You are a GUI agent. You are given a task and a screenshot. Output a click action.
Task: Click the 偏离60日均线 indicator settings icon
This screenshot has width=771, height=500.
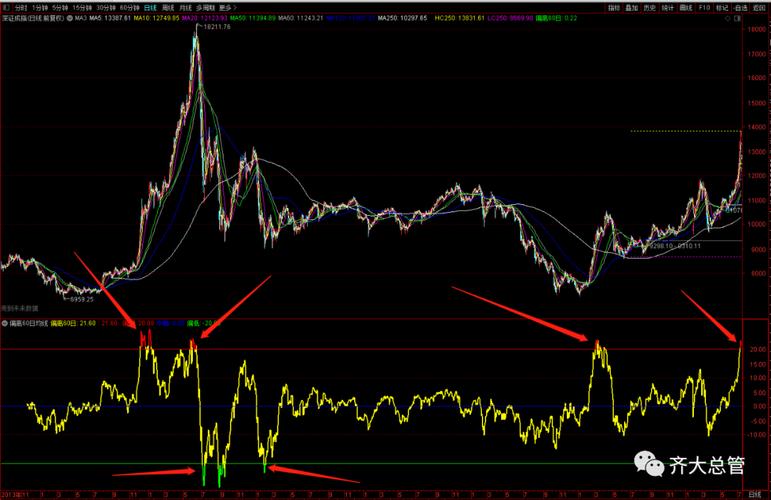4,323
